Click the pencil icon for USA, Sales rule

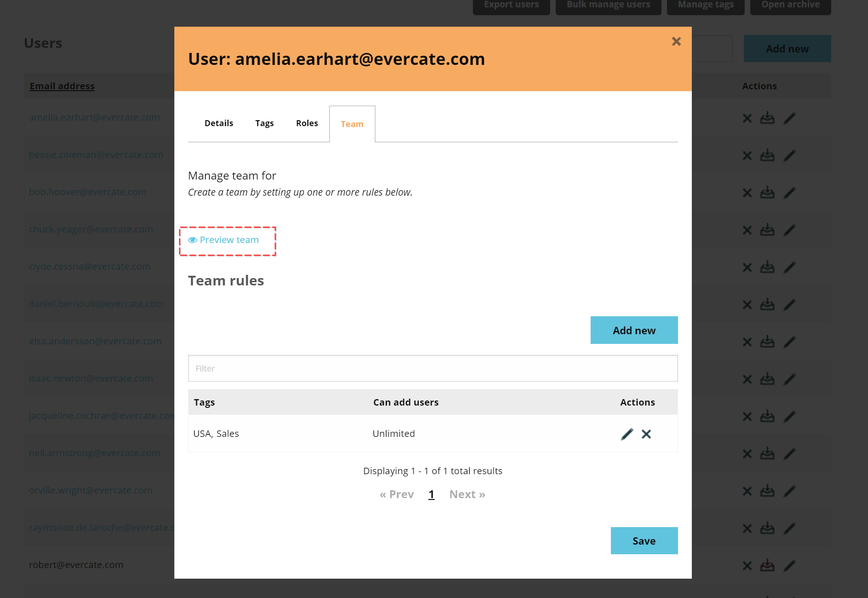pos(627,434)
